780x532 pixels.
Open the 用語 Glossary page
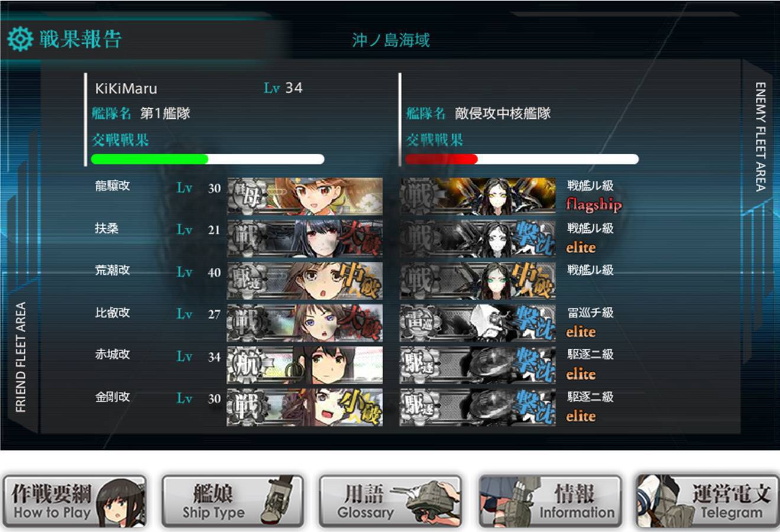(x=390, y=501)
